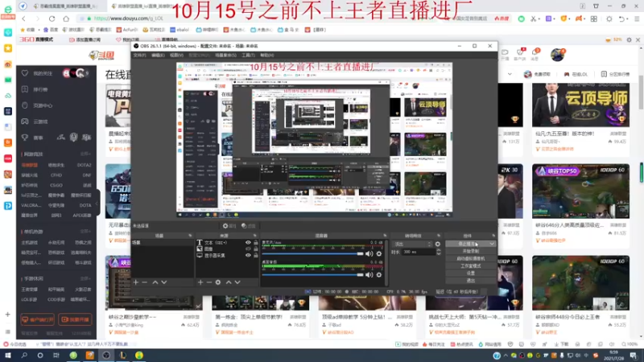Viewport: 644px width, 362px height.
Task: Open source properties gear in sources toolbar
Action: point(218,282)
